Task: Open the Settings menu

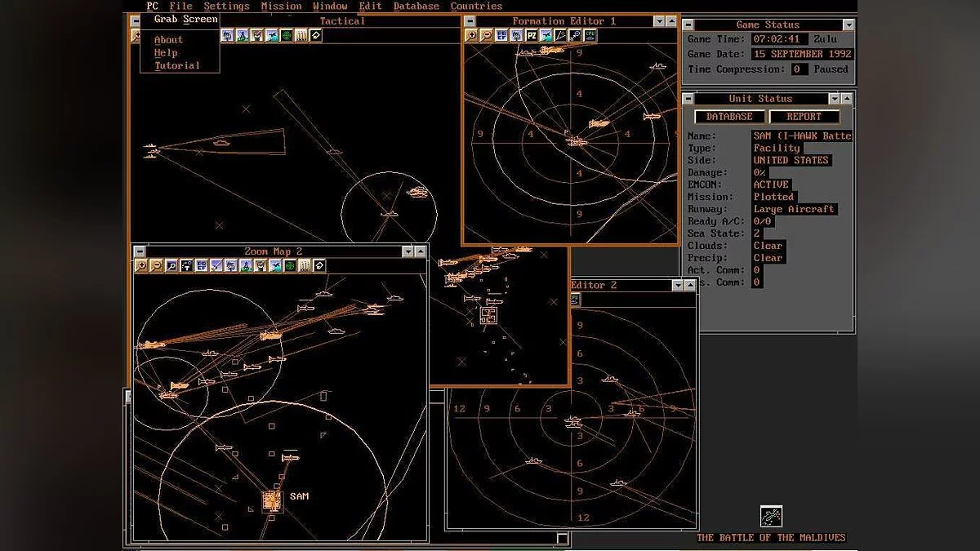Action: [226, 6]
